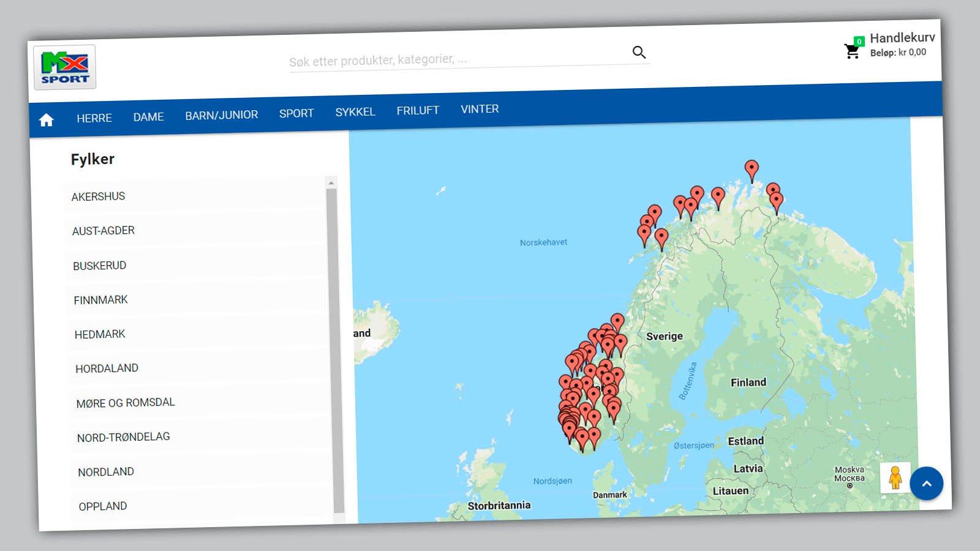Open the VINTER category

tap(480, 109)
